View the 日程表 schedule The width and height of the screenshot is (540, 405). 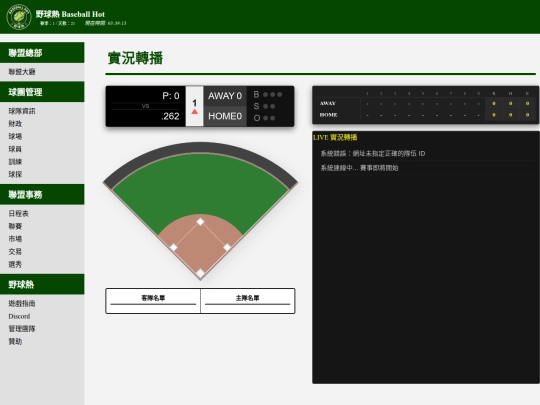tap(19, 214)
